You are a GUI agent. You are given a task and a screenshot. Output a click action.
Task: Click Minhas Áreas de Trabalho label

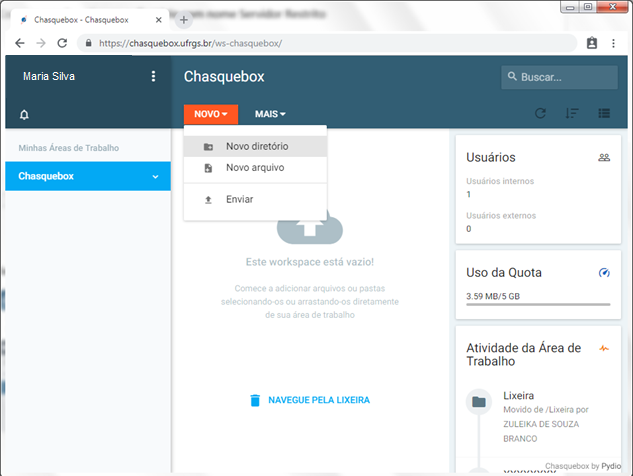coord(69,148)
